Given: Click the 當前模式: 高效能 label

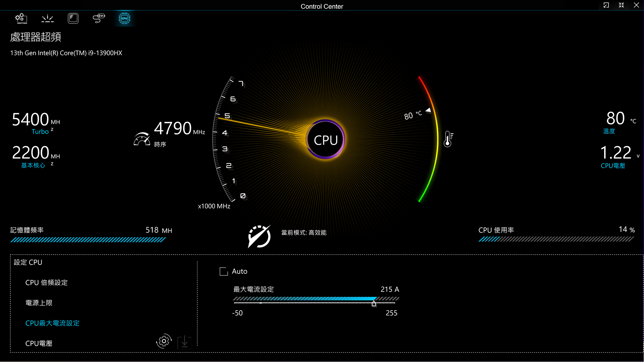Looking at the screenshot, I should 304,233.
